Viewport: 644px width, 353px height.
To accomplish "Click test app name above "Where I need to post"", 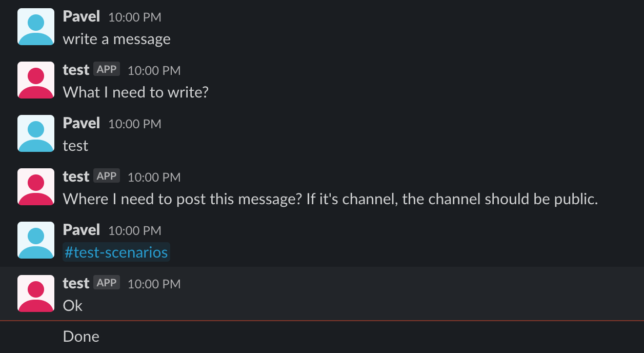I will (76, 176).
